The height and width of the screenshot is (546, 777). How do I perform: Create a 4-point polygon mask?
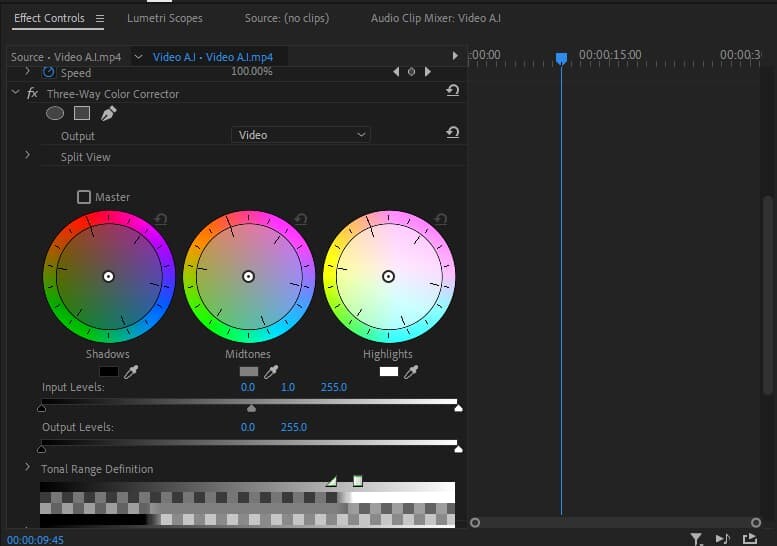pyautogui.click(x=82, y=114)
